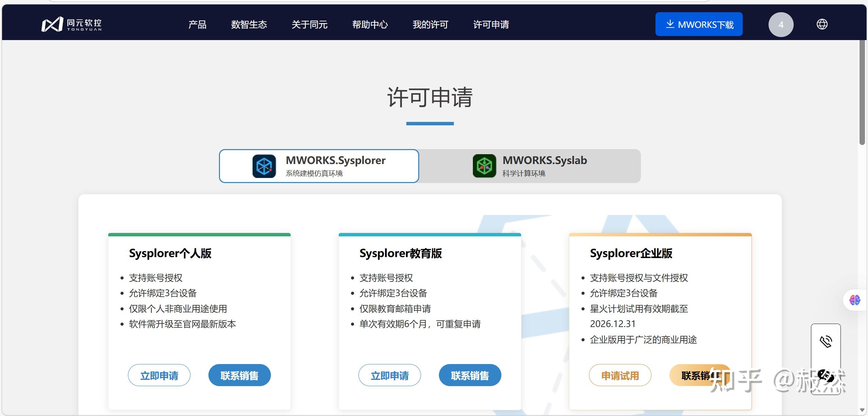Click the Tongyuan logo in the header
Screen dimensions: 868x416
click(71, 24)
